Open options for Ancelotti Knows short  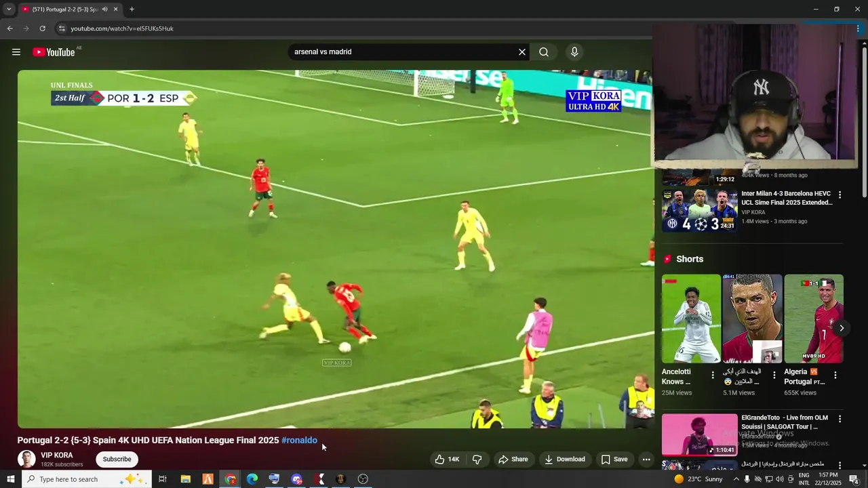point(713,375)
